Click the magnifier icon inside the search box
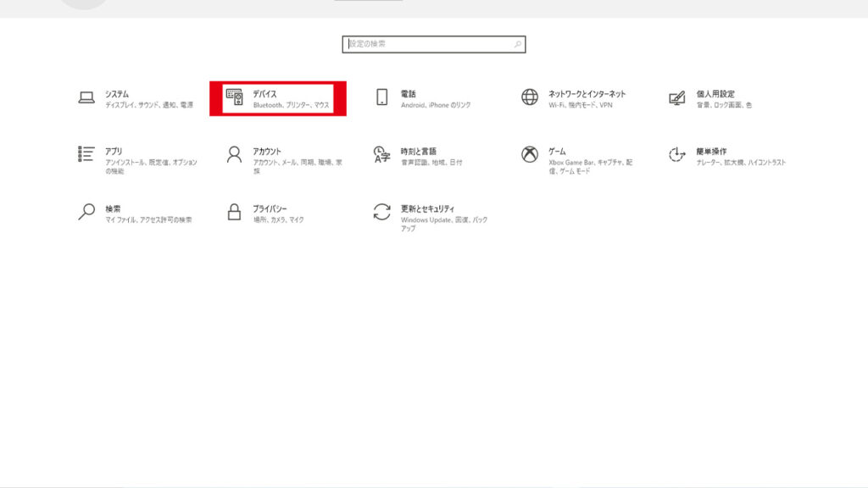 coord(518,44)
